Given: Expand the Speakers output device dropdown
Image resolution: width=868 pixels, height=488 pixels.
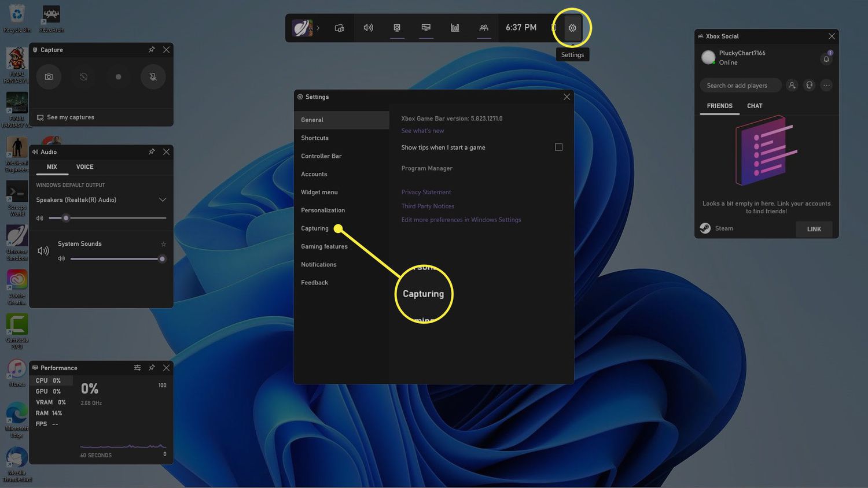Looking at the screenshot, I should [x=163, y=200].
